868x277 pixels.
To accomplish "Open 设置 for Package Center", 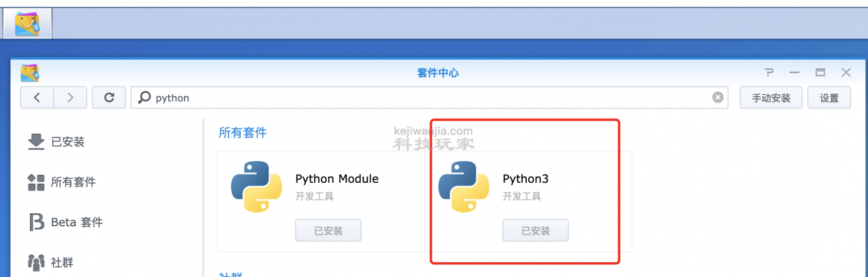I will [829, 98].
